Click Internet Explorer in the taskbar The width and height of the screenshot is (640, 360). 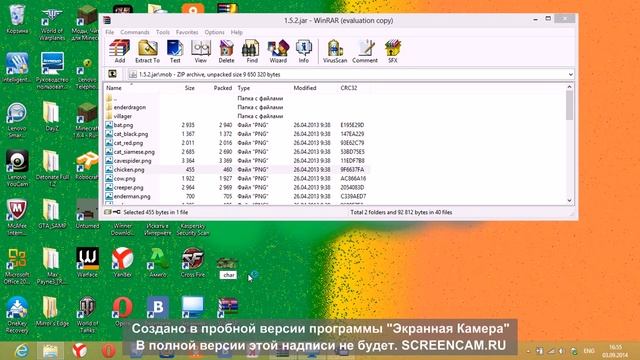pyautogui.click(x=21, y=351)
